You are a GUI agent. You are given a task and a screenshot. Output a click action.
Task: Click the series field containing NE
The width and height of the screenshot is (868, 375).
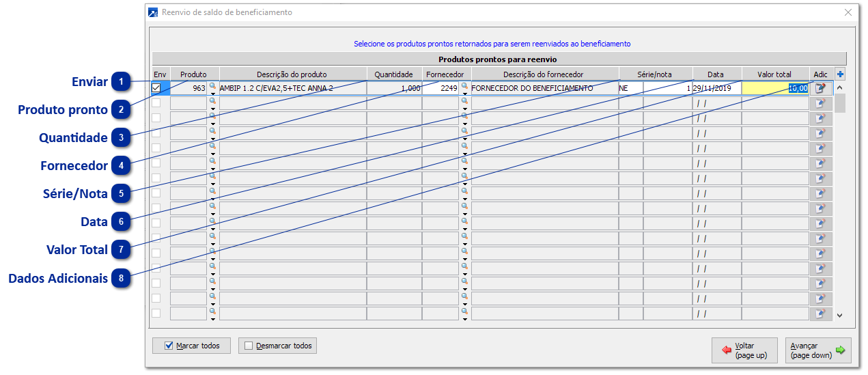(x=630, y=88)
